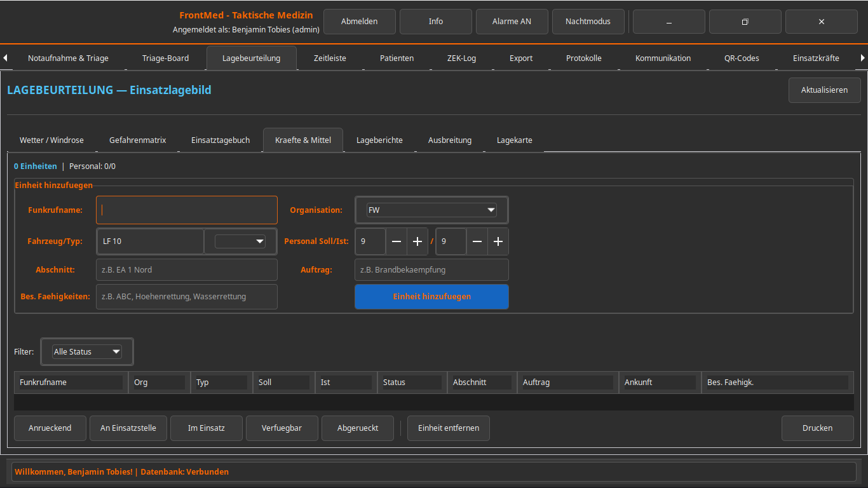The width and height of the screenshot is (868, 488).
Task: Expand the Fahrzeug/Typ dropdown
Action: [x=240, y=241]
